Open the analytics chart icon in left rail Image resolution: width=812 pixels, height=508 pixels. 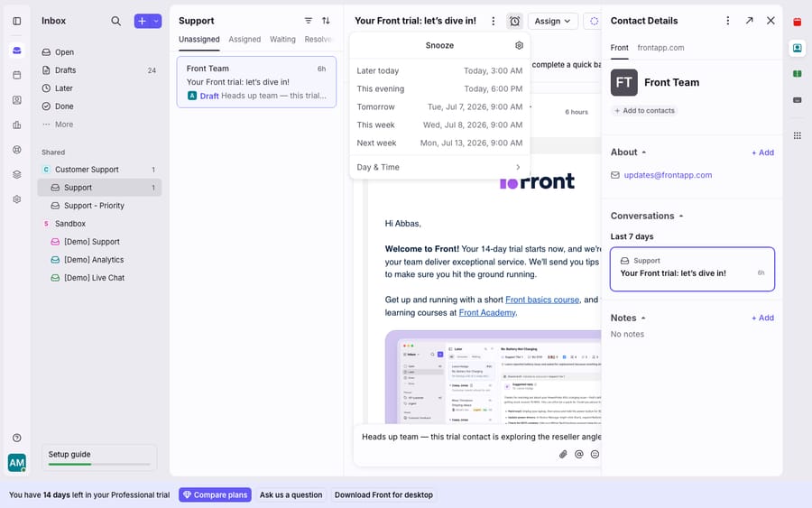click(x=16, y=125)
